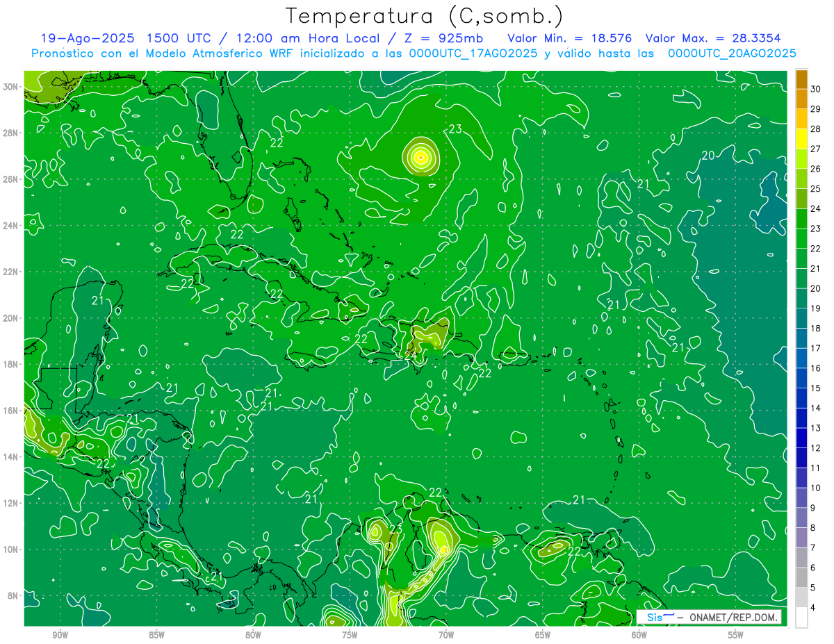
Task: Click the "14N" latitude axis label
Action: [12, 456]
